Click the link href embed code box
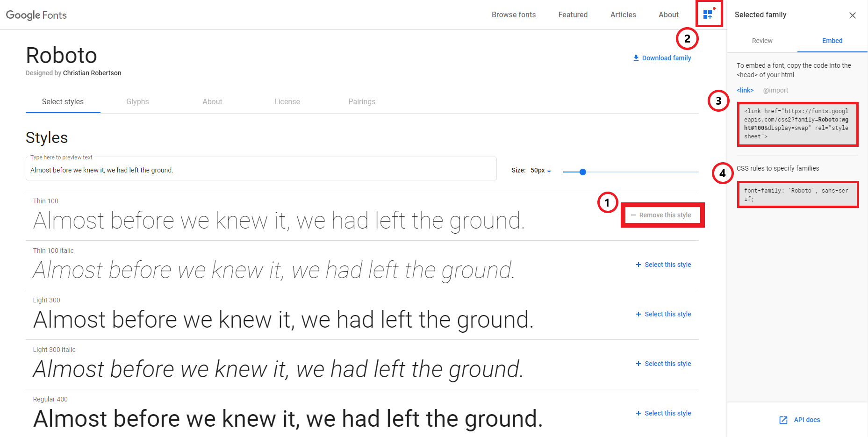Image resolution: width=868 pixels, height=437 pixels. (x=798, y=124)
